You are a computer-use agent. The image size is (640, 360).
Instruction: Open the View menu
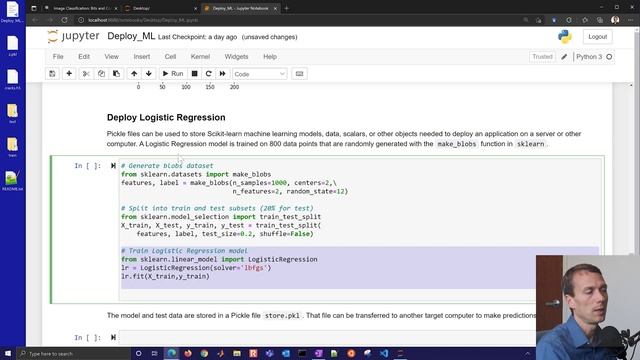(111, 57)
